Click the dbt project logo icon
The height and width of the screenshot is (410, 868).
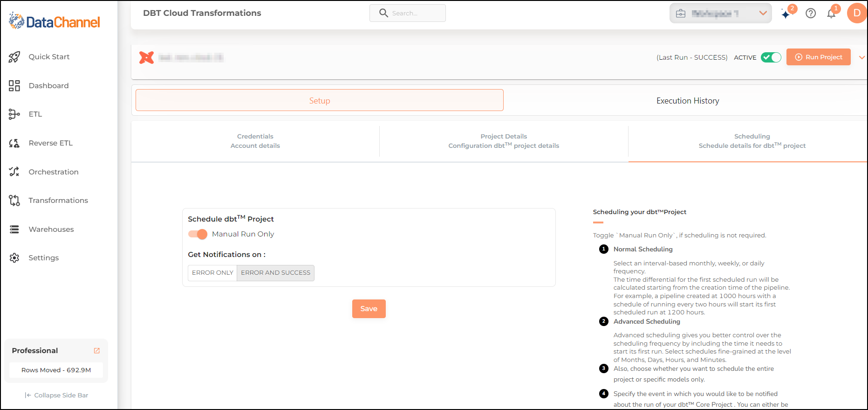(146, 57)
